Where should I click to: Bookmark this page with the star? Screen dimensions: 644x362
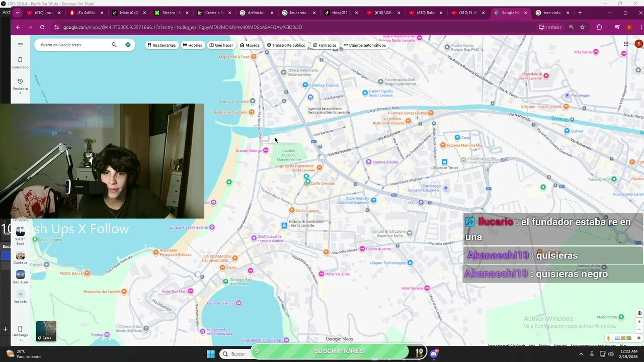coord(582,27)
